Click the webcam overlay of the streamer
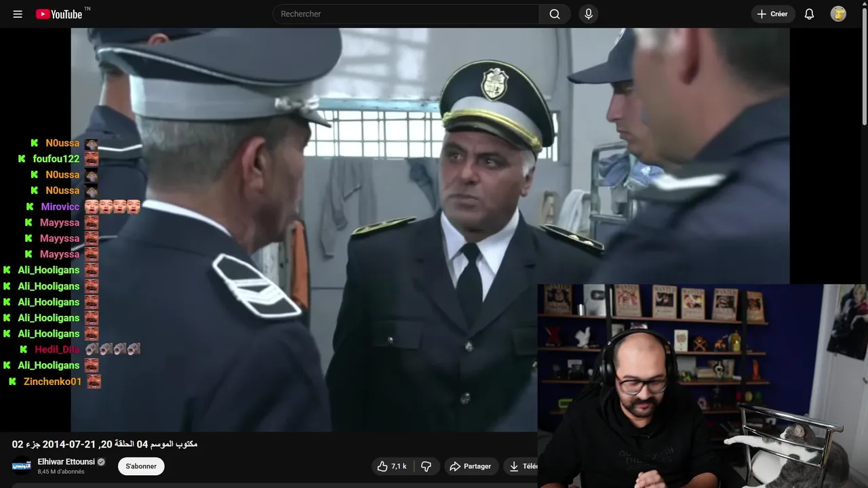 pyautogui.click(x=703, y=386)
